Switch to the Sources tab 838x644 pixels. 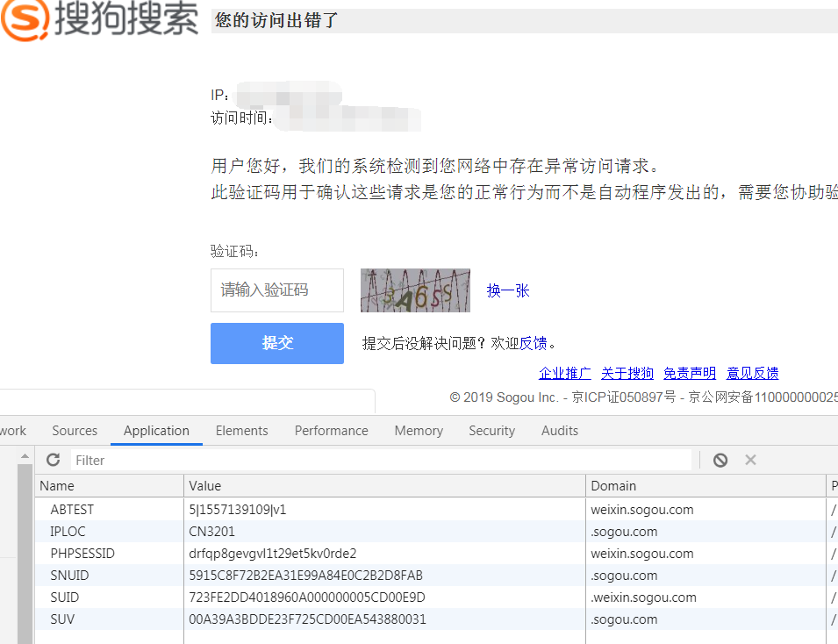75,431
